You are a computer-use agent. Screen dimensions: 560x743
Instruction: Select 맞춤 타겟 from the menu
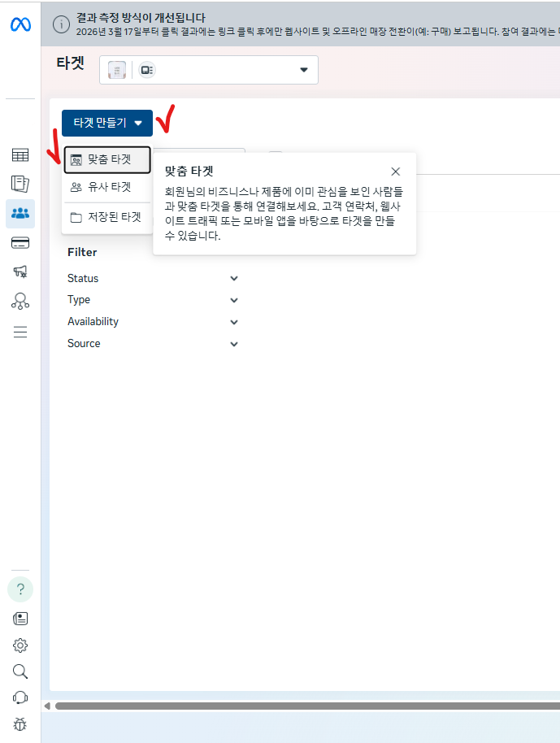[107, 159]
